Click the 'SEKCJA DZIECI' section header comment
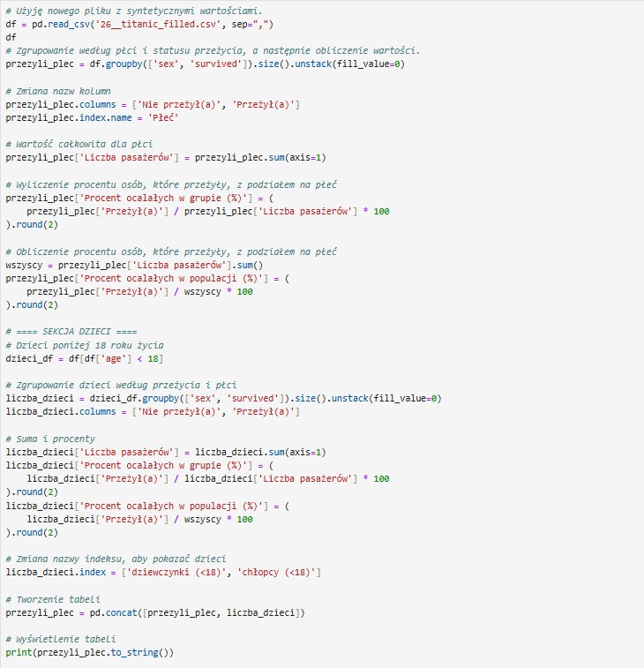Screen dimensions: 644x668 pos(71,331)
